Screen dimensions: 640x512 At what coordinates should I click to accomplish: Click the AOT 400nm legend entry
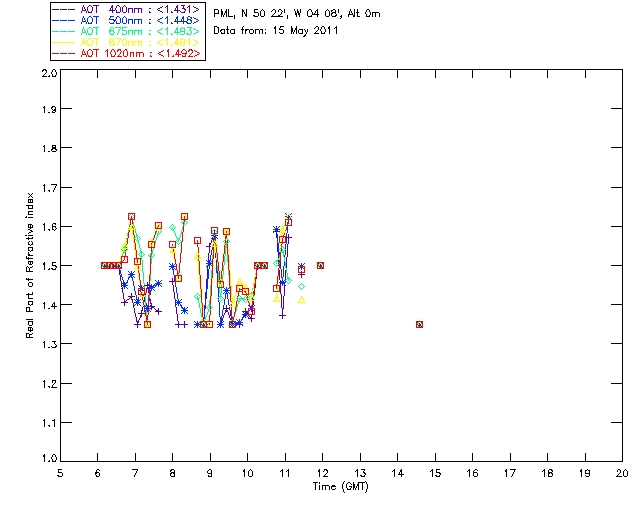[127, 9]
